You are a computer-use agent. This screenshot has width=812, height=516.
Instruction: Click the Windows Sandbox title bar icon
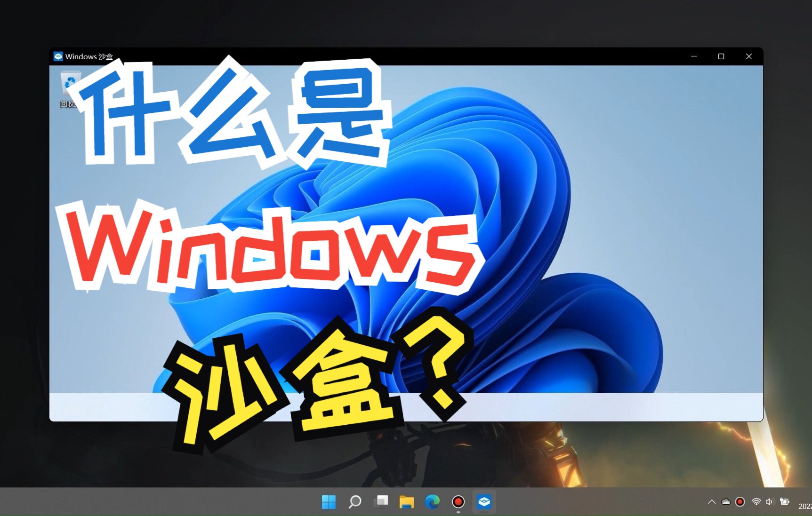(57, 56)
